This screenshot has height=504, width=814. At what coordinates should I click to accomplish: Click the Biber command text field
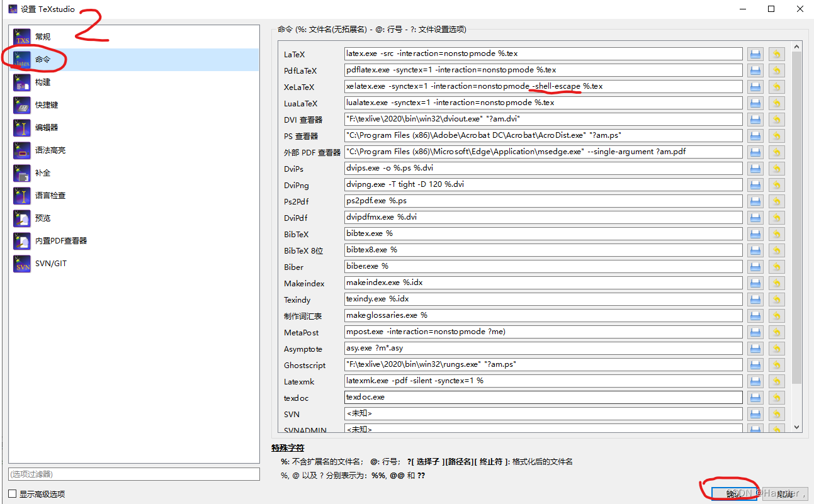(x=543, y=266)
